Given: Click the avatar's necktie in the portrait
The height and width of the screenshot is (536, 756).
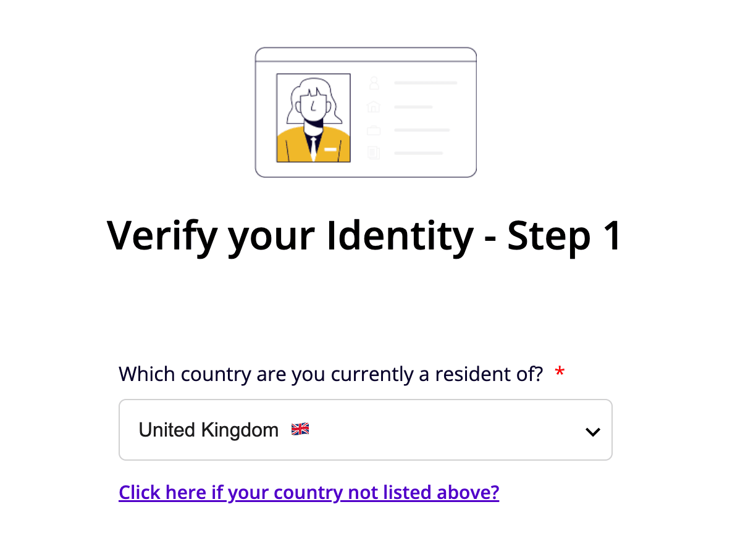Looking at the screenshot, I should [x=314, y=147].
